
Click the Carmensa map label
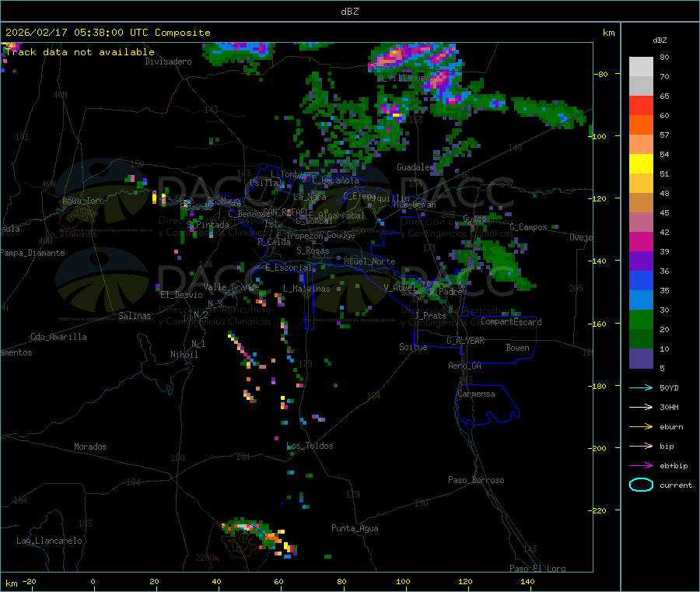476,394
